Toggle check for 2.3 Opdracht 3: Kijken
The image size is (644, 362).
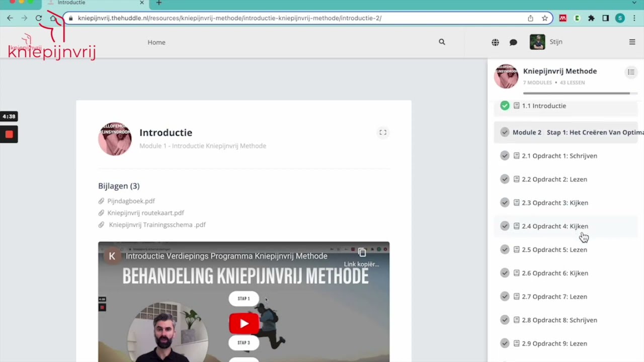pyautogui.click(x=505, y=203)
